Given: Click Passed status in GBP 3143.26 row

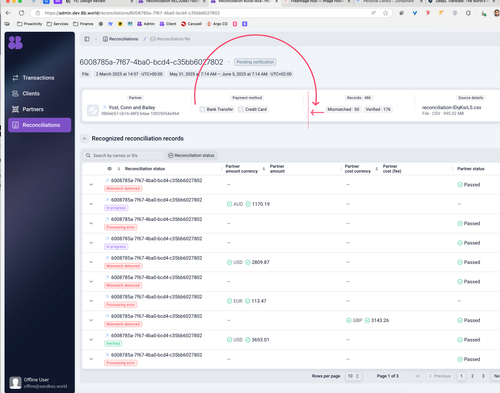Looking at the screenshot, I should (x=469, y=320).
